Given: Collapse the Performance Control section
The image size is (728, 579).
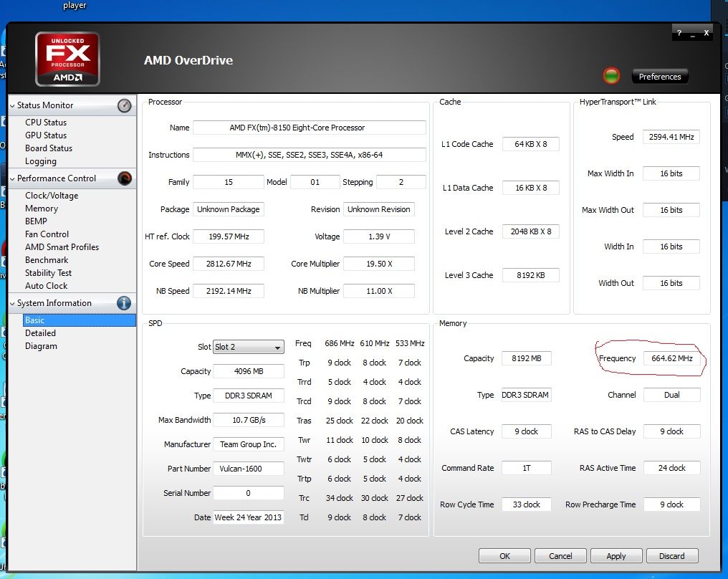Looking at the screenshot, I should tap(12, 178).
